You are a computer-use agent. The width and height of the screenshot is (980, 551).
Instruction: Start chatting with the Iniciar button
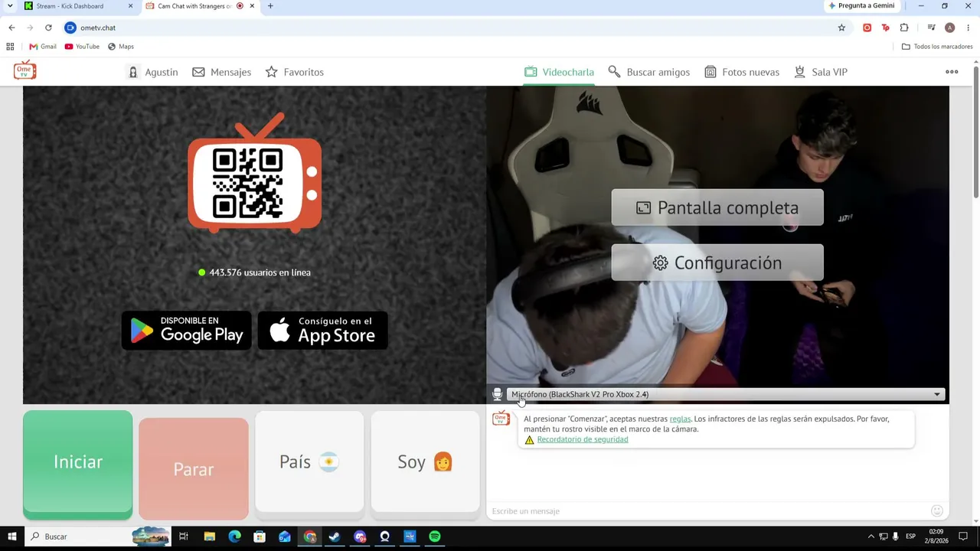(77, 462)
